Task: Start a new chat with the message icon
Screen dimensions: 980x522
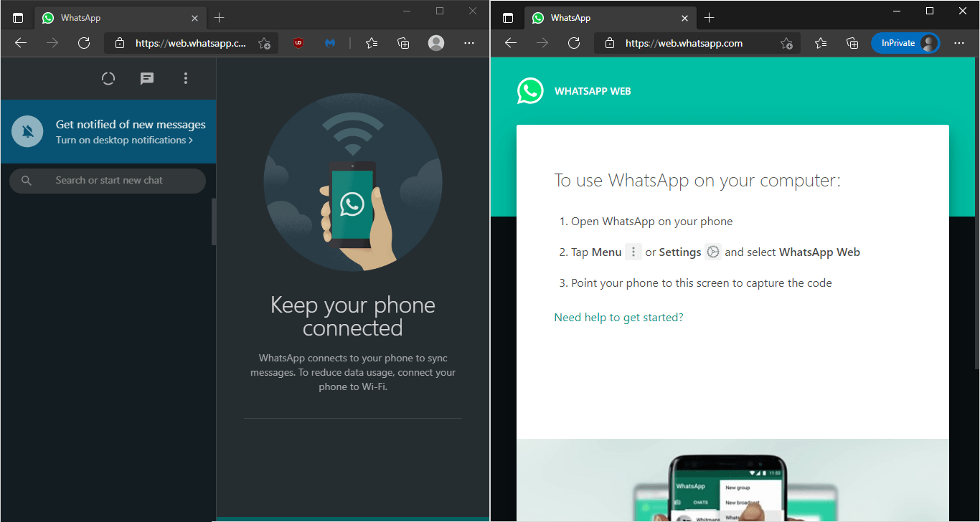Action: point(147,79)
